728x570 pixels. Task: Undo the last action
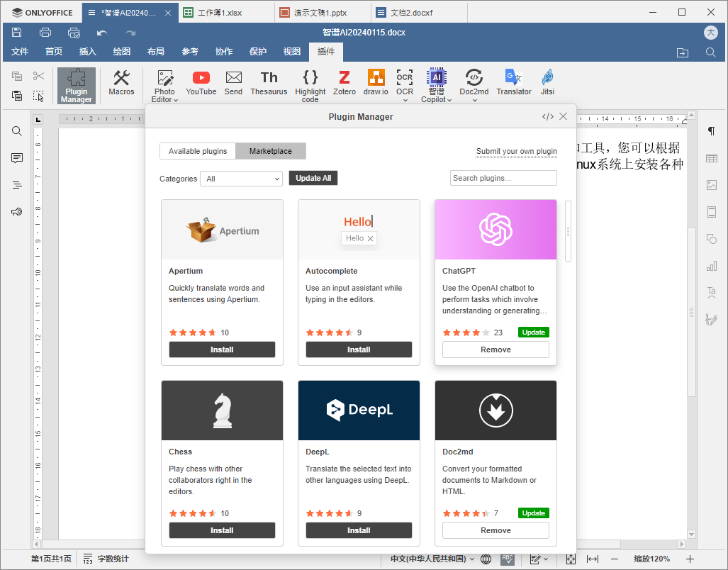click(102, 33)
